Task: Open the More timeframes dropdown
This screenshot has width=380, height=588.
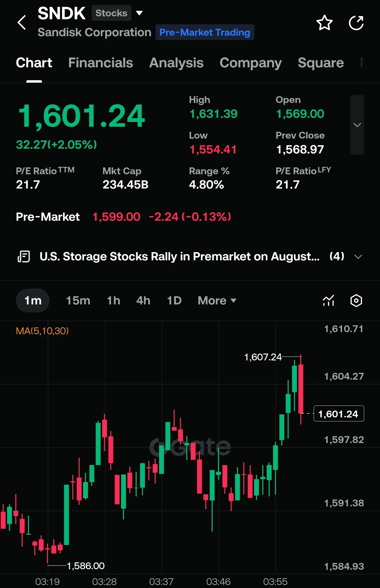Action: 217,300
